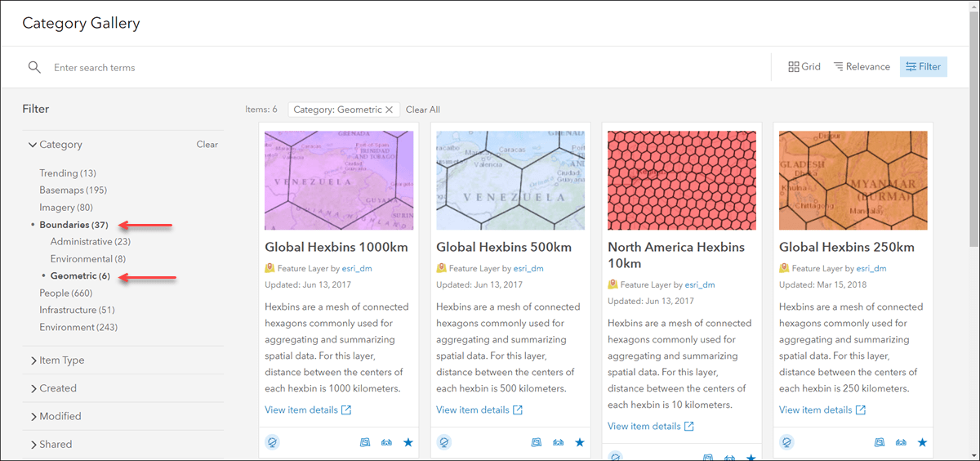Switch to Grid view
Viewport: 980px width, 461px height.
click(804, 67)
